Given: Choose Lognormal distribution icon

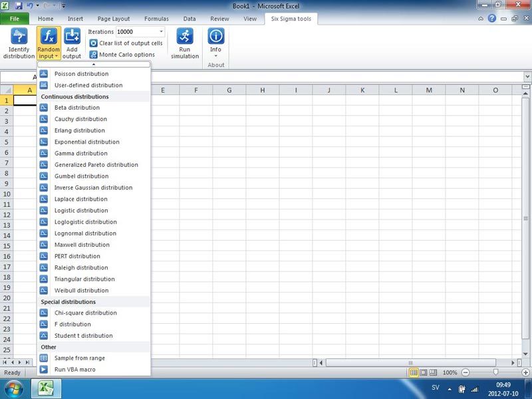Looking at the screenshot, I should pyautogui.click(x=43, y=233).
